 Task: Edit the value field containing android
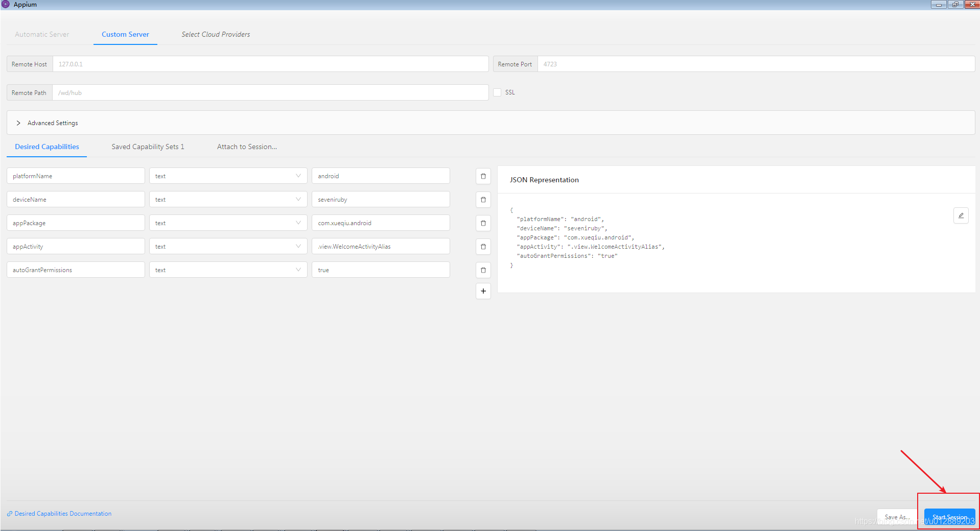(381, 176)
